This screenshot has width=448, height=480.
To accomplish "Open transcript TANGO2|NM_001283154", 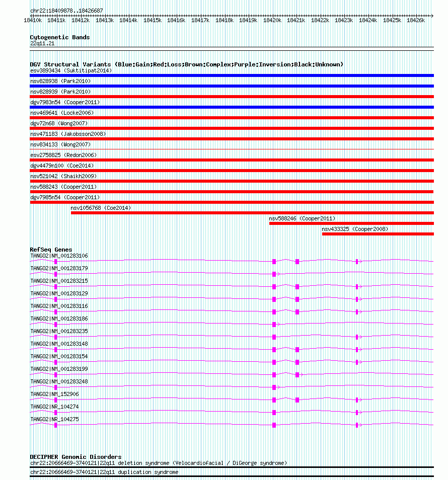I will pos(59,356).
